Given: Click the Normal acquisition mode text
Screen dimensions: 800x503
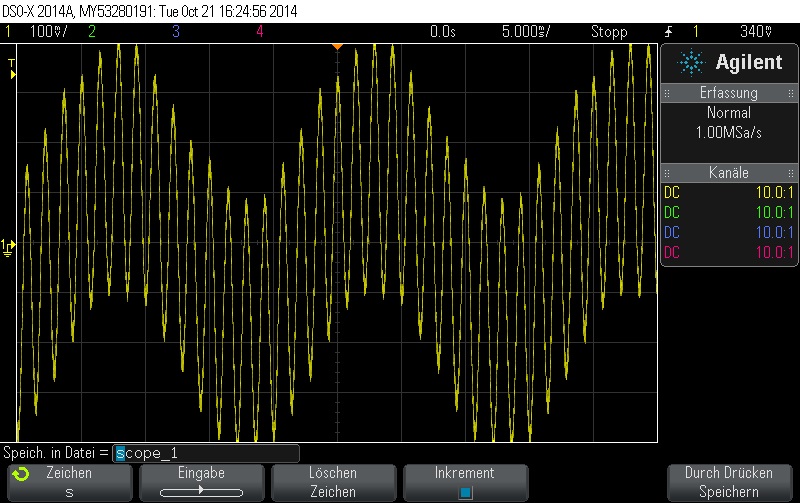Looking at the screenshot, I should (x=729, y=113).
